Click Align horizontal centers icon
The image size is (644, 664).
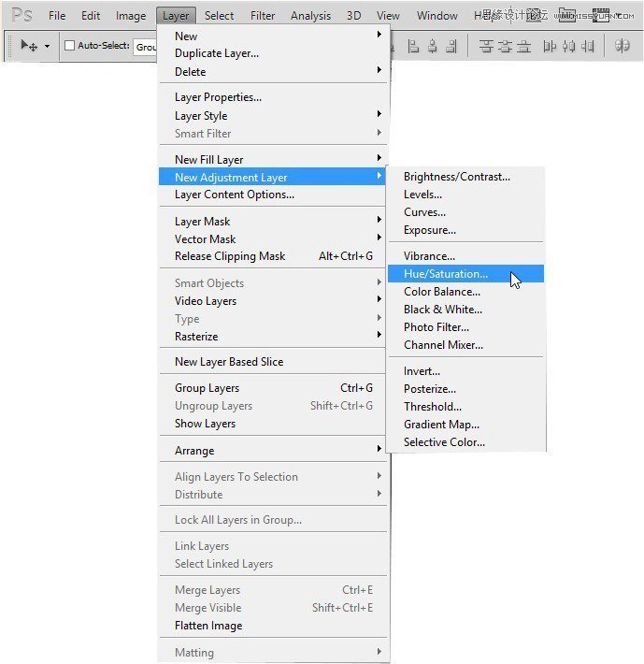point(432,46)
